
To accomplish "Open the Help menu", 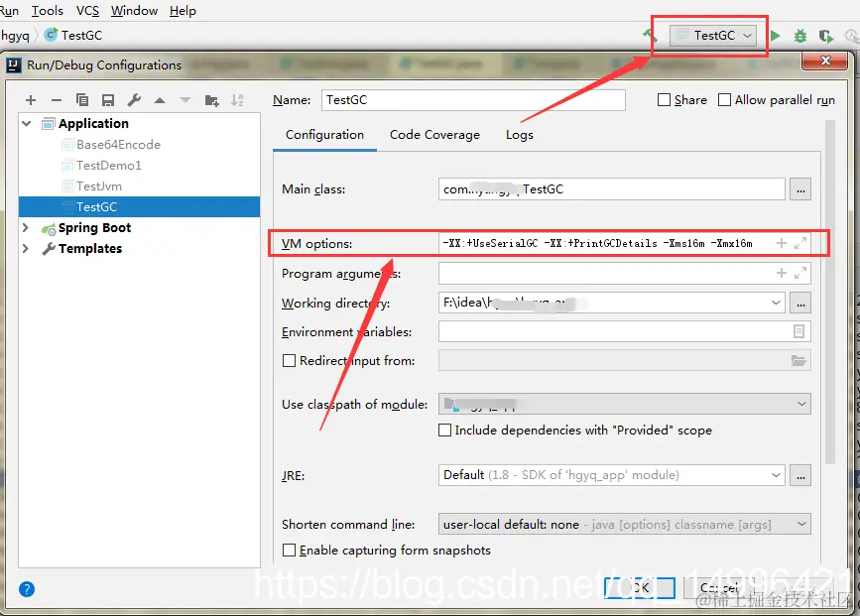I will [183, 11].
